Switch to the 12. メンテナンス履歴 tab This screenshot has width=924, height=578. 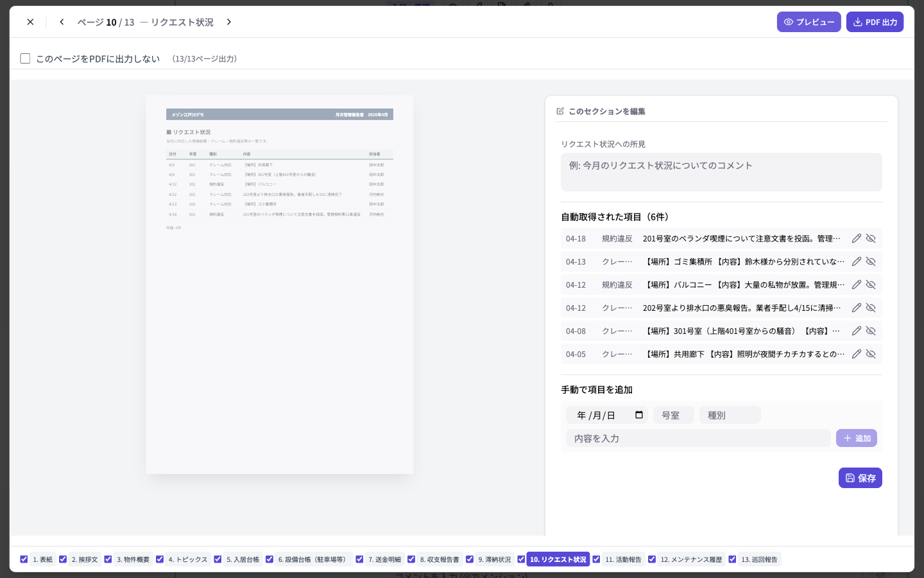click(x=691, y=559)
